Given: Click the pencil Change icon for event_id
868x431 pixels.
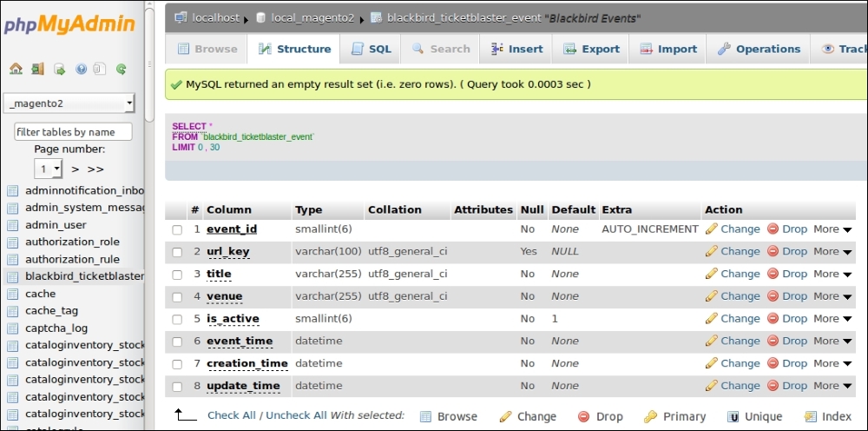Looking at the screenshot, I should point(712,229).
